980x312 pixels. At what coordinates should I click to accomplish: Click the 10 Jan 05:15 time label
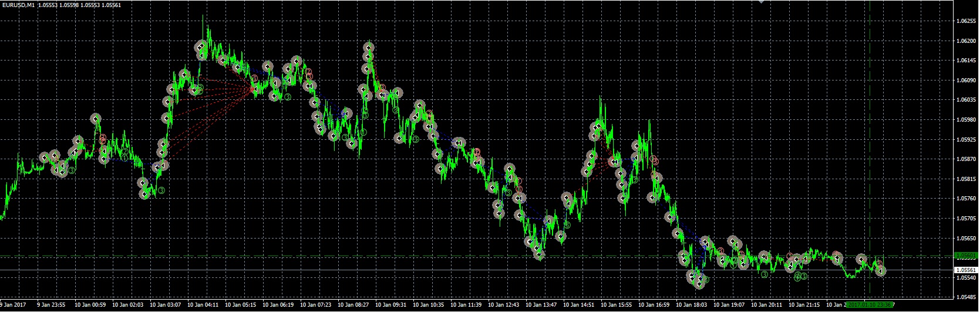pos(241,306)
